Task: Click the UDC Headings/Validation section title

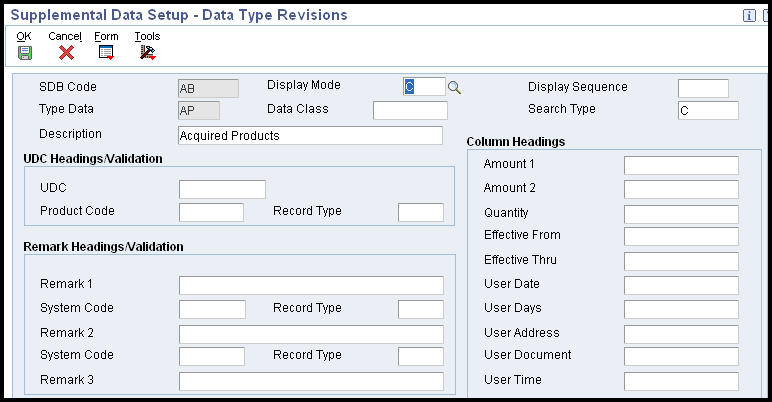Action: [x=93, y=159]
